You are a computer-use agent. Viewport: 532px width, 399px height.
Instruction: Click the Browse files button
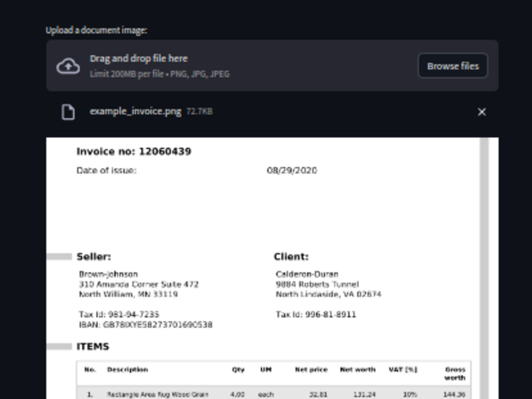coord(453,66)
